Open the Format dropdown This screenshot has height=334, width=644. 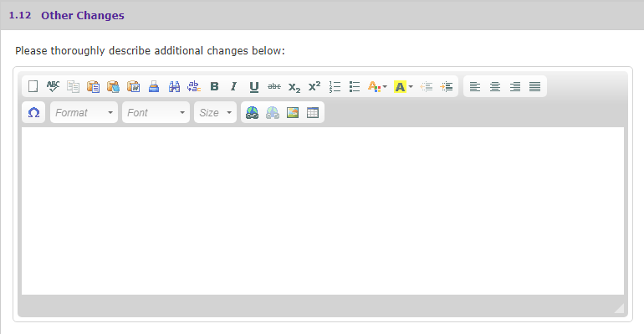pyautogui.click(x=84, y=112)
